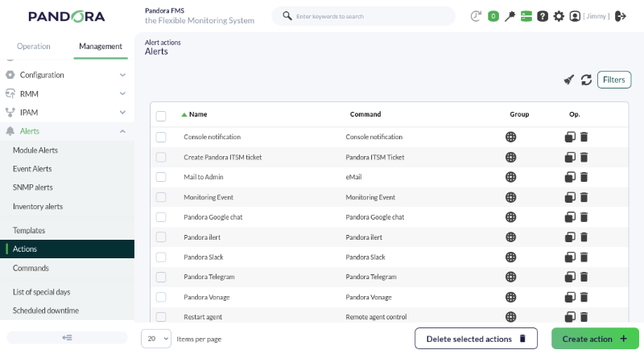Open List of special days
644x354 pixels.
click(x=42, y=292)
